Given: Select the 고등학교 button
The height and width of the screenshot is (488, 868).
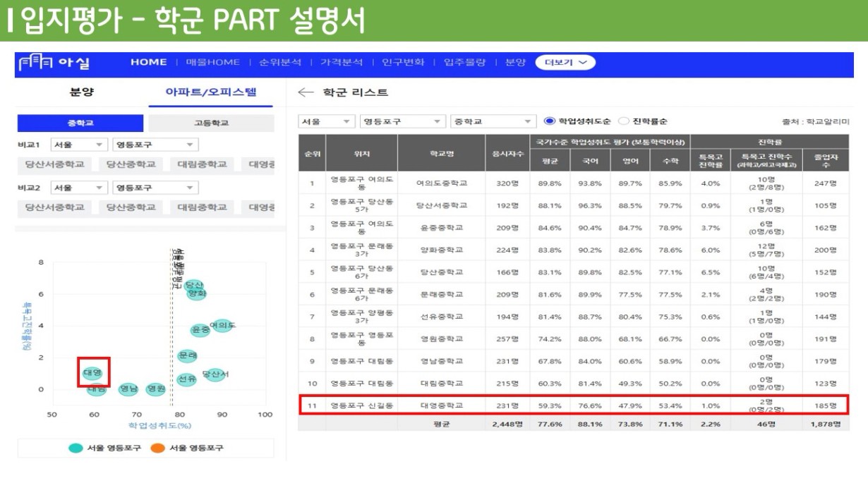Looking at the screenshot, I should click(211, 123).
